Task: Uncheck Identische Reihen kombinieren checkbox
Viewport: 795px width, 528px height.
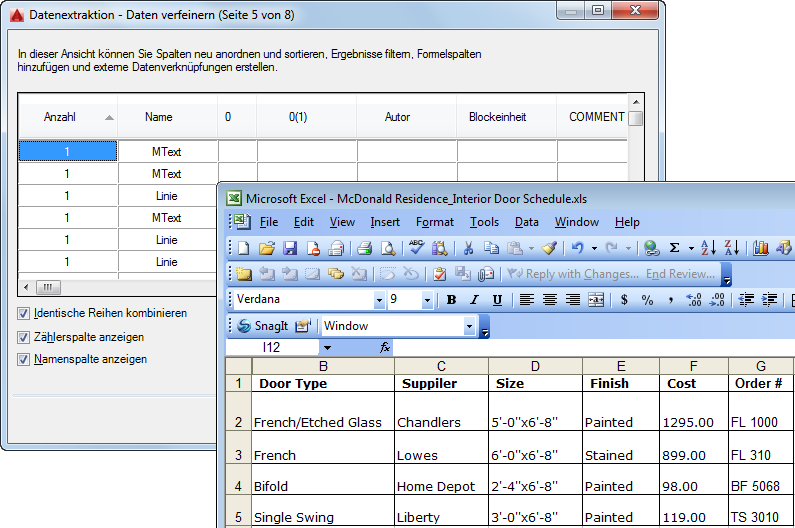Action: point(23,313)
